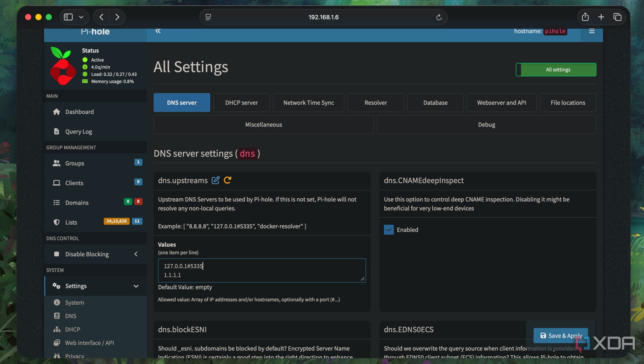Reload the page with the Safari reload icon
This screenshot has width=644, height=364.
coord(439,17)
